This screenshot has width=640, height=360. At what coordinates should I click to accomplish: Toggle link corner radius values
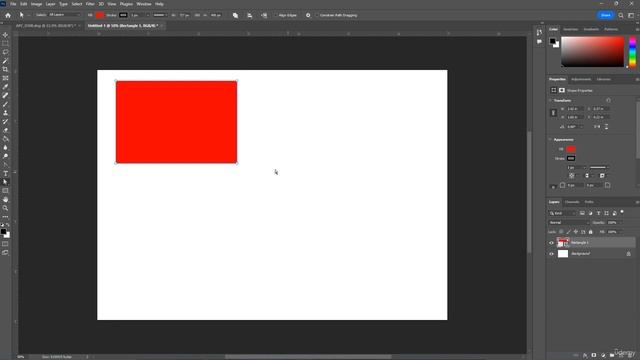tap(554, 186)
